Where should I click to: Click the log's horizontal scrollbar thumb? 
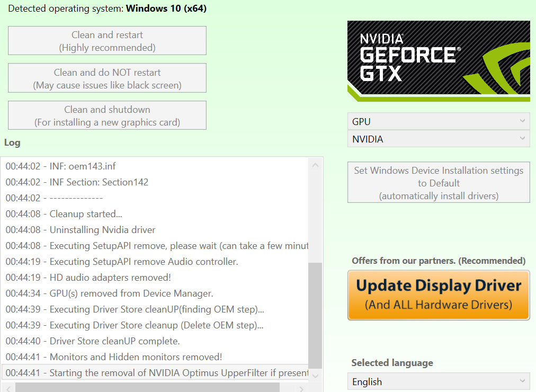coord(148,388)
